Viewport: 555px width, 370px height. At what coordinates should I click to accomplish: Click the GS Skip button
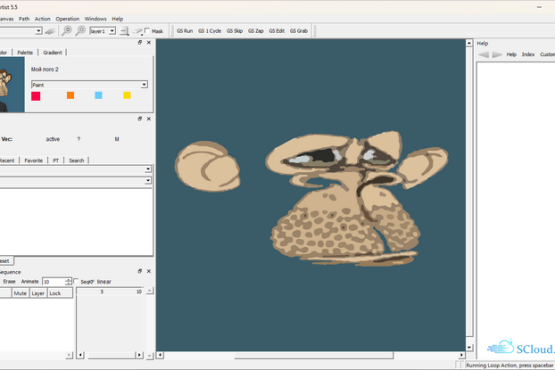235,31
